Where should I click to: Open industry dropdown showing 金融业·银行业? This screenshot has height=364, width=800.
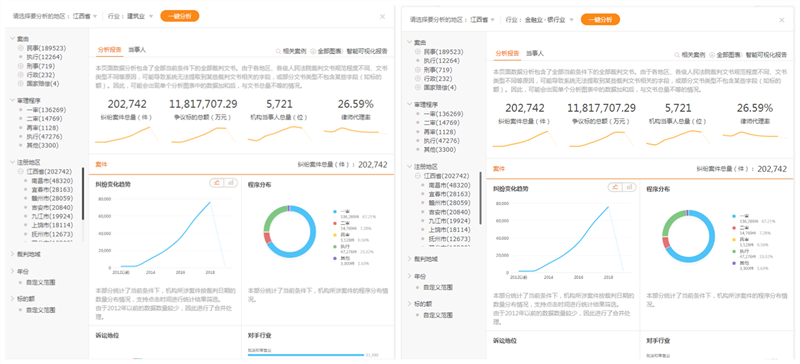pyautogui.click(x=549, y=20)
